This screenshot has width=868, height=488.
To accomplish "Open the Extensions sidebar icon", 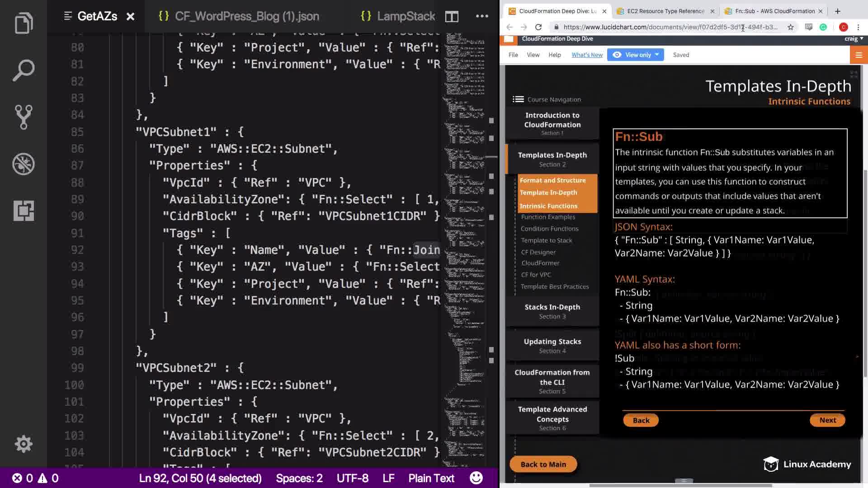I will pos(24,211).
